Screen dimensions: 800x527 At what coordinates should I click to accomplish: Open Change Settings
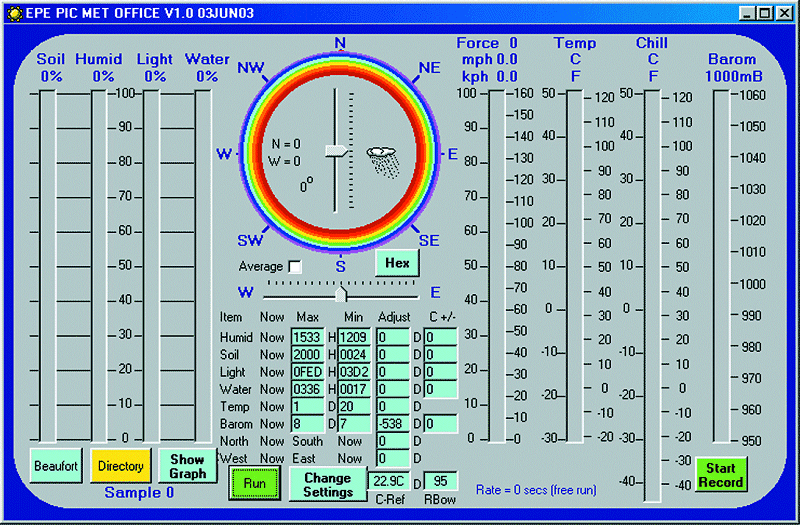tap(327, 485)
